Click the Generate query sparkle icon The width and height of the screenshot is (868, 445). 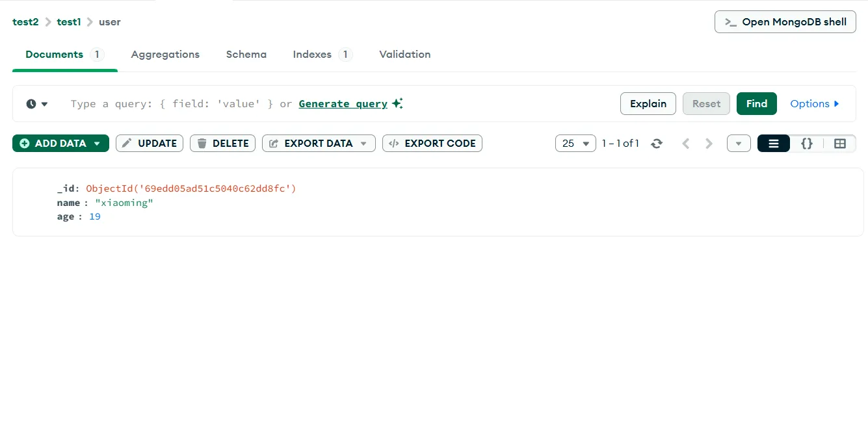click(397, 103)
